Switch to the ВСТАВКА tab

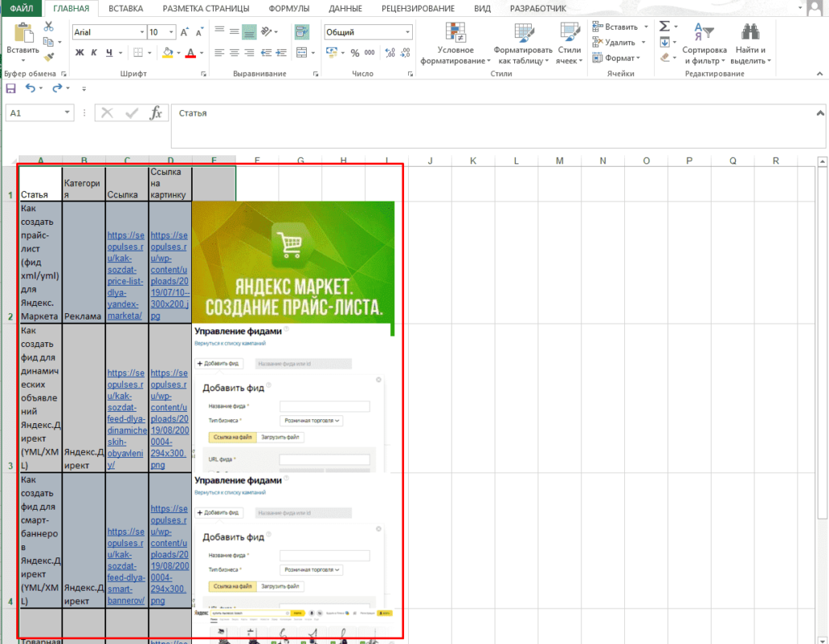tap(125, 8)
